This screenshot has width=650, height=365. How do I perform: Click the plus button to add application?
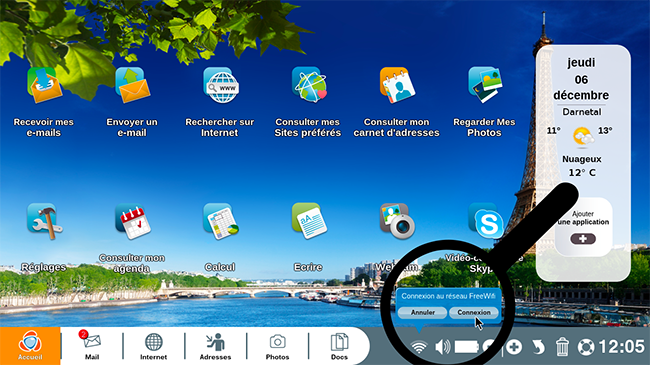click(583, 238)
